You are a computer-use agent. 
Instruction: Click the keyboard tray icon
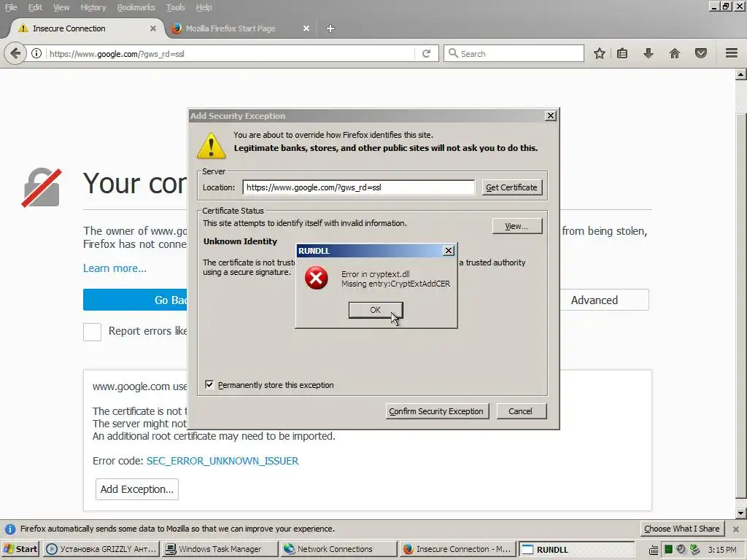click(654, 550)
